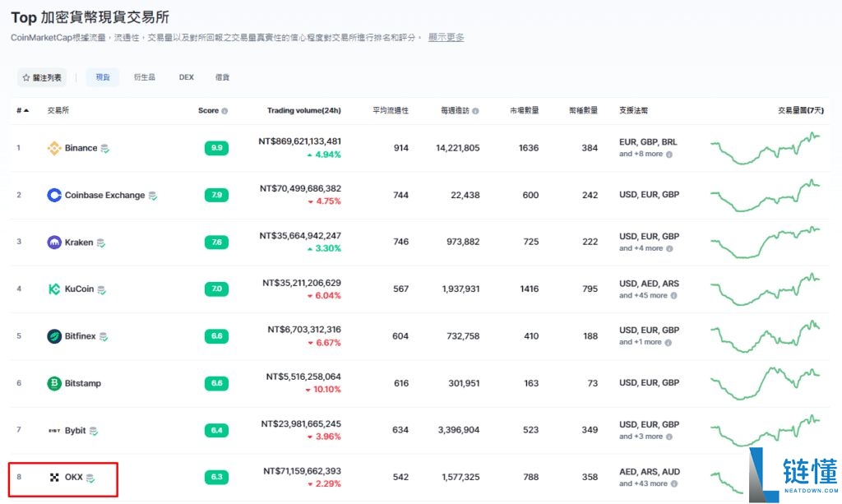Click the info icon next to Score header
Screen dimensions: 842x504
click(x=224, y=111)
